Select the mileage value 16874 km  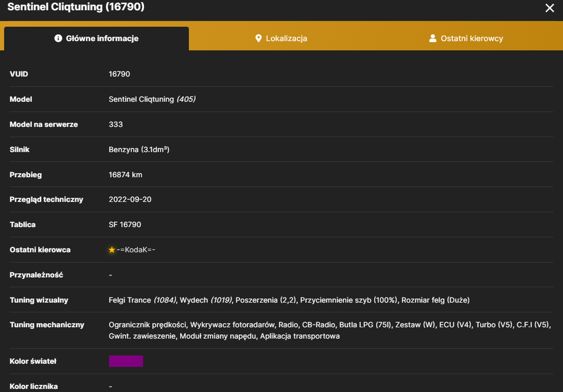coord(126,175)
